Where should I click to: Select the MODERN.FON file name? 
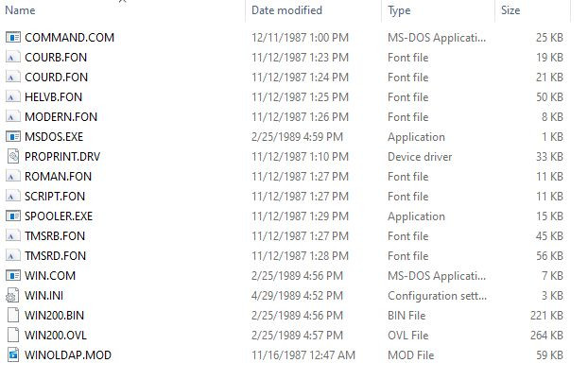61,117
